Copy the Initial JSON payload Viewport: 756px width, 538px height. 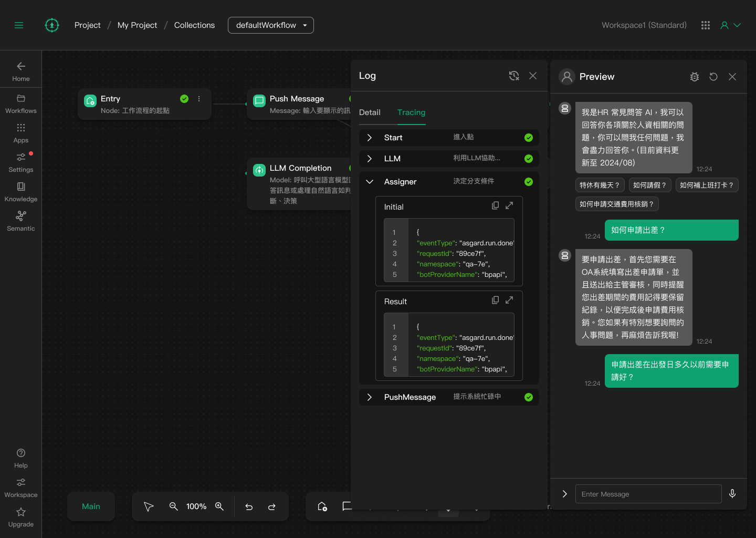[x=495, y=205]
